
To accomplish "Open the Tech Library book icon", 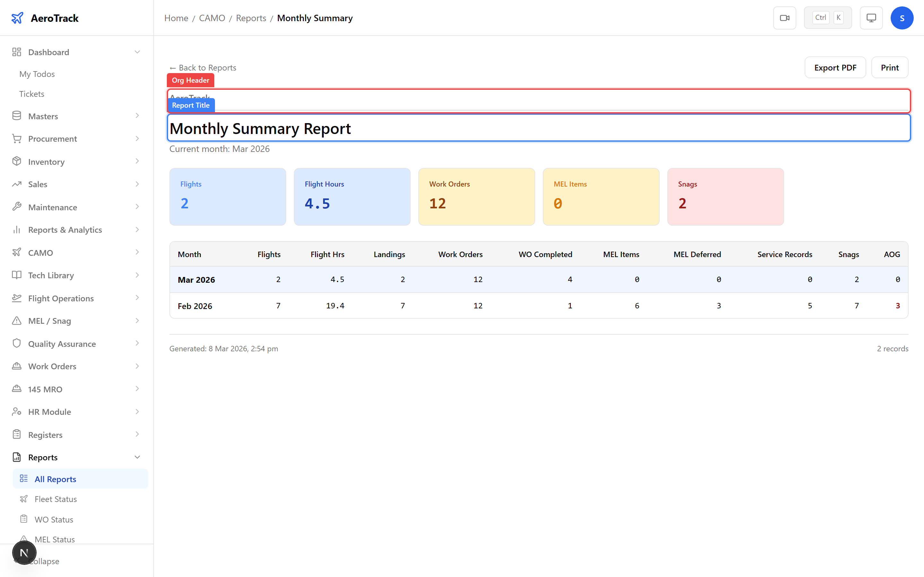I will click(17, 275).
